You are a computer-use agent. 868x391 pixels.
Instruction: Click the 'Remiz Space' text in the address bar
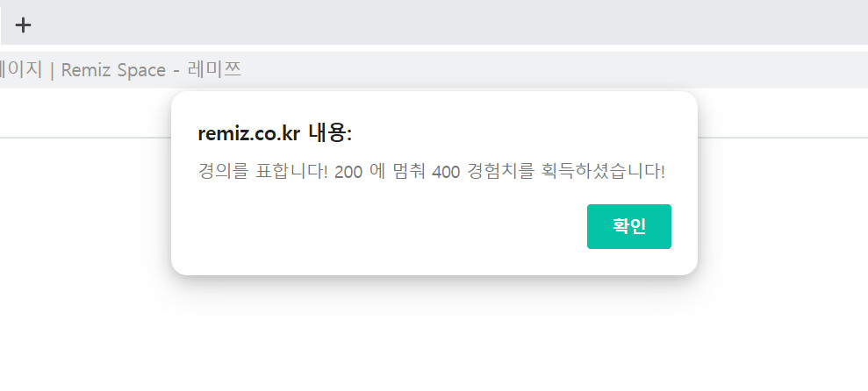[x=113, y=70]
